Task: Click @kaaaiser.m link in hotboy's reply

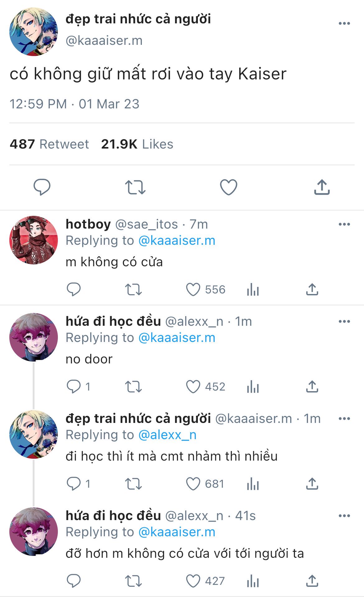Action: click(x=177, y=241)
